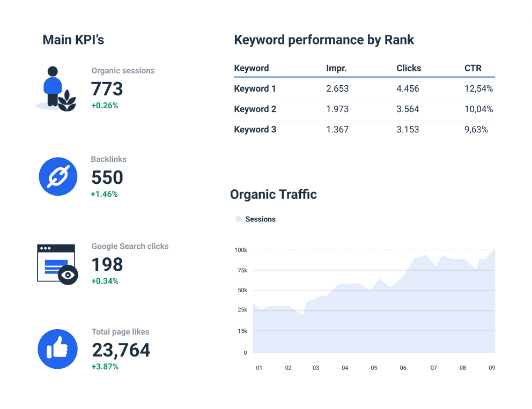Select the Sessions legend label
This screenshot has width=532, height=409.
point(260,219)
